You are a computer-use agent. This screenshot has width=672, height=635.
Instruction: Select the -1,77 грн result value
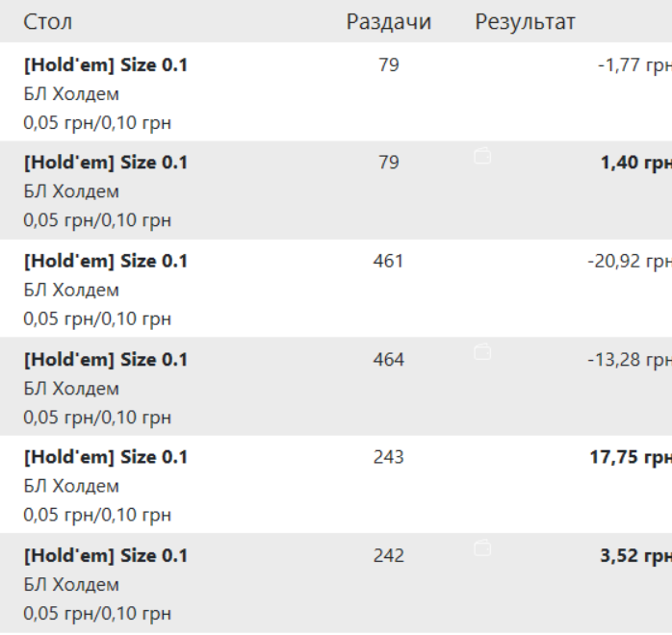[x=634, y=65]
